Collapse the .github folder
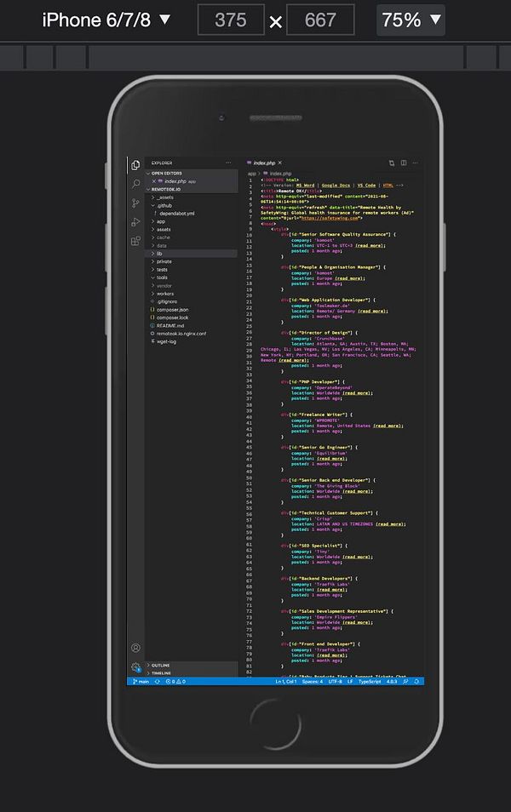511x812 pixels. point(162,206)
